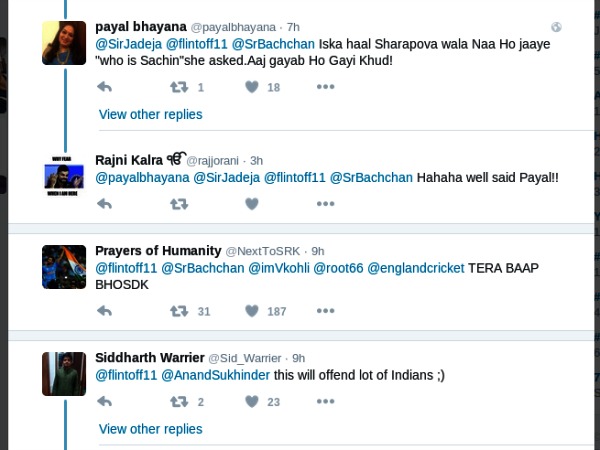
Task: Reply to Rajni Kalra's tweet
Action: coord(104,204)
